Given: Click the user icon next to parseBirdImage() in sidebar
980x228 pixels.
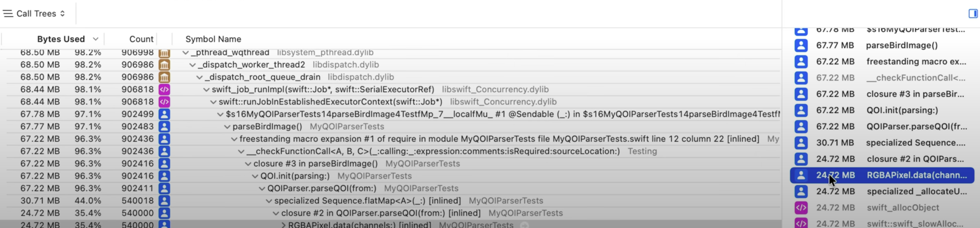Looking at the screenshot, I should point(801,45).
